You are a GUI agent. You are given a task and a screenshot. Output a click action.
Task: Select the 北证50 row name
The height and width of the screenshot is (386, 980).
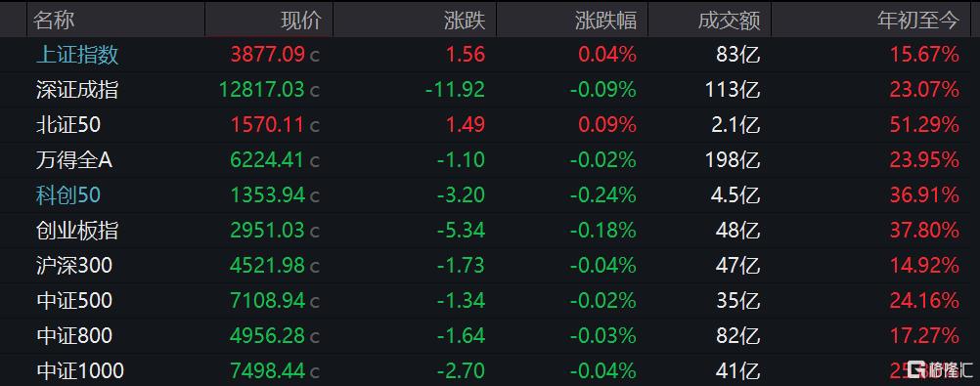pyautogui.click(x=68, y=125)
